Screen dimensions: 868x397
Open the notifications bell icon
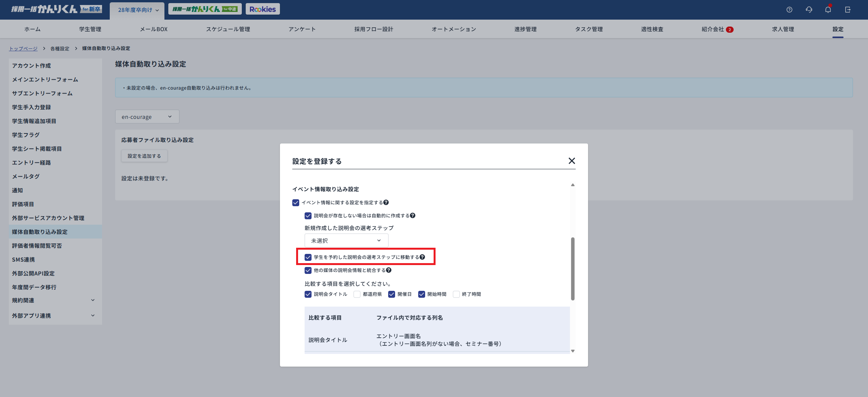(828, 10)
